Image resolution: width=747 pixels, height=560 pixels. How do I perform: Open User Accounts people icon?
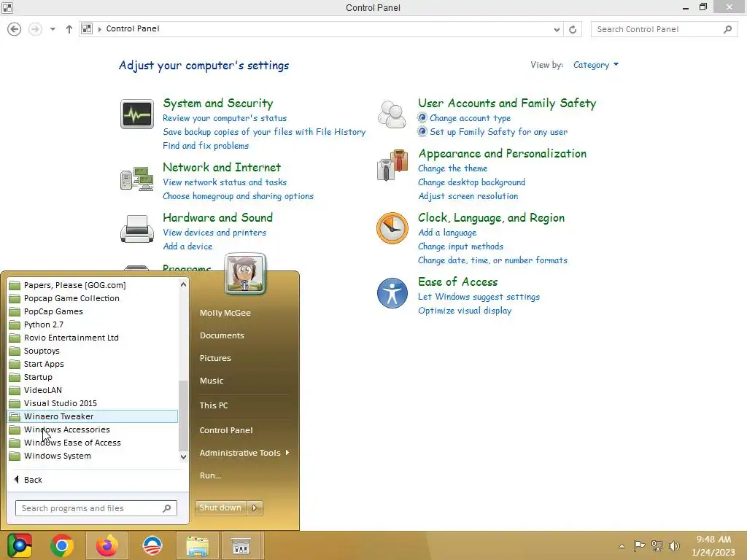tap(392, 114)
